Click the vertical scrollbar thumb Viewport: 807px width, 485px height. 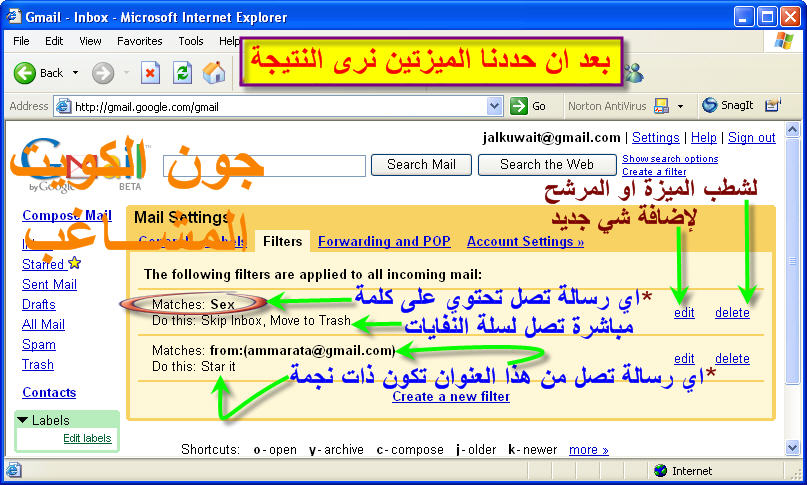click(x=793, y=261)
